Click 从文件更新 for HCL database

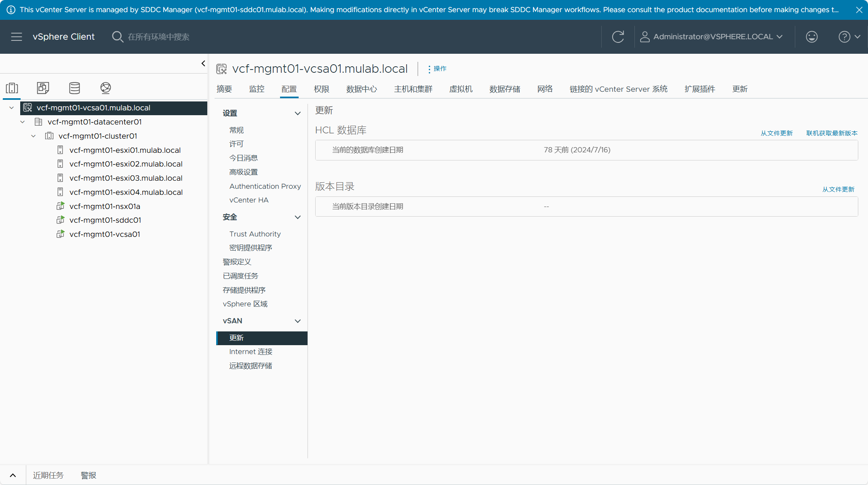coord(776,133)
